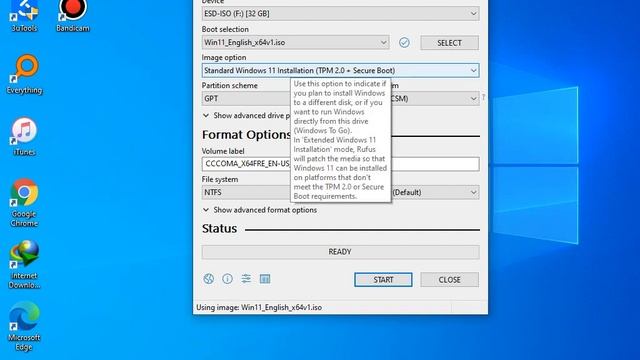This screenshot has height=360, width=640.
Task: Open the iTunes desktop icon
Action: [24, 137]
